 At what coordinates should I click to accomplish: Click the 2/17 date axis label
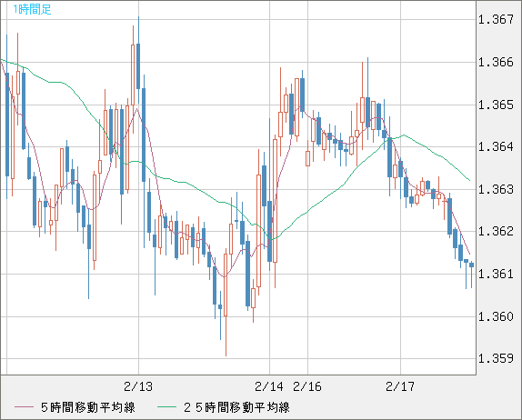[400, 386]
